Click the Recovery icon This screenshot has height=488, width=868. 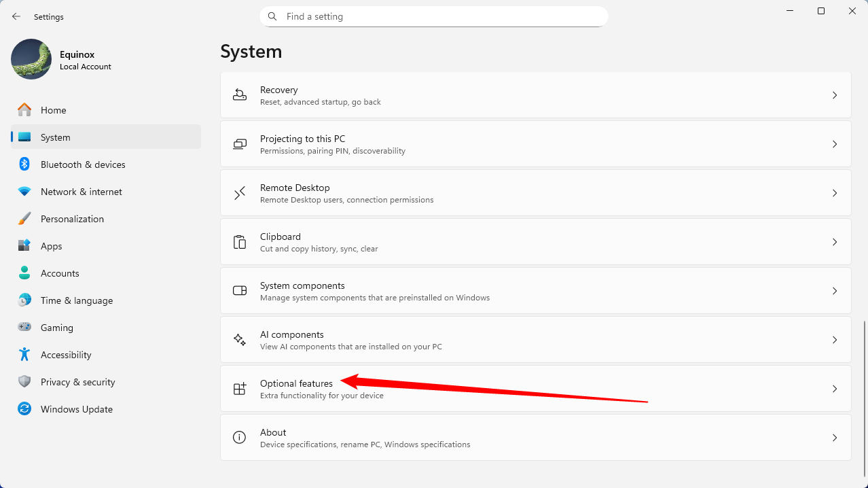coord(239,95)
